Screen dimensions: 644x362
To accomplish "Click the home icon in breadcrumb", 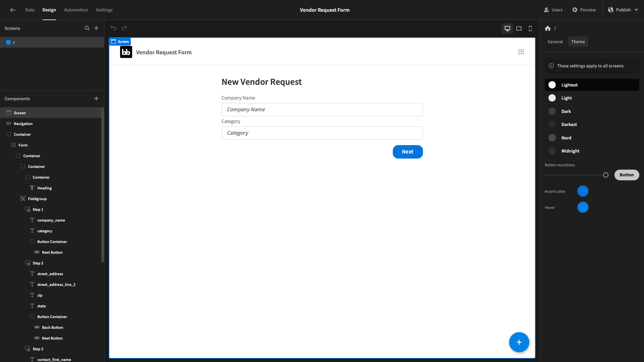I will pos(548,28).
